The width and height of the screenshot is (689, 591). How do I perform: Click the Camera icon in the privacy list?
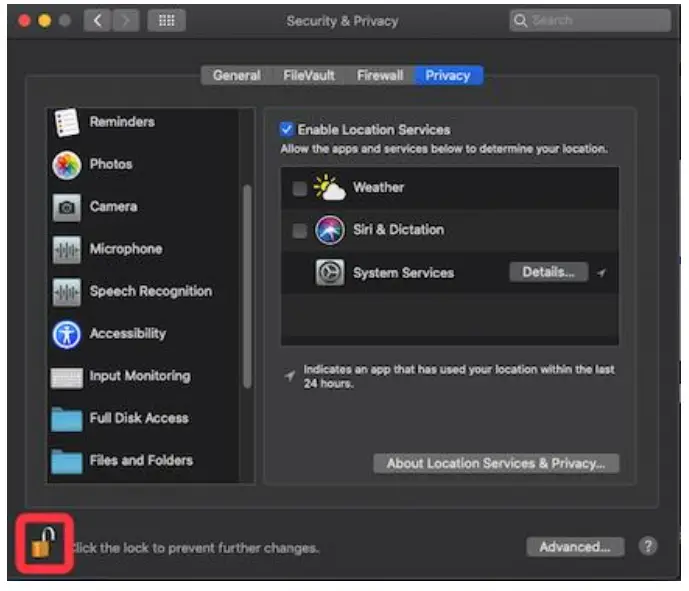click(x=67, y=207)
